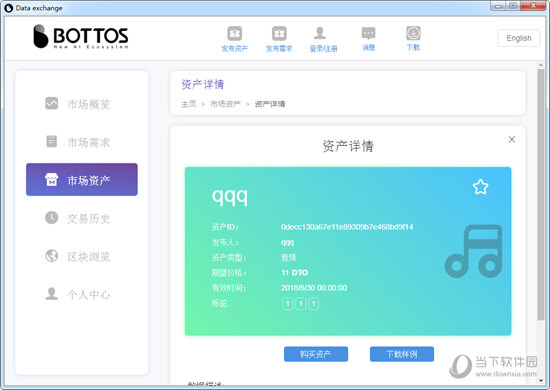Viewport: 550px width, 390px height.
Task: Open messages (消息) chat icon
Action: pos(368,33)
